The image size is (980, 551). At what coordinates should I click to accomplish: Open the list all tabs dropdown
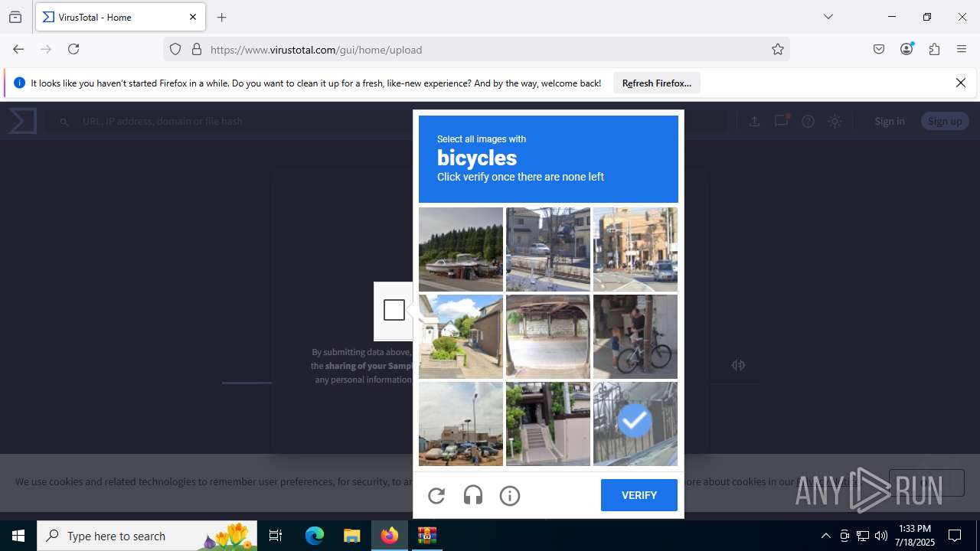828,17
